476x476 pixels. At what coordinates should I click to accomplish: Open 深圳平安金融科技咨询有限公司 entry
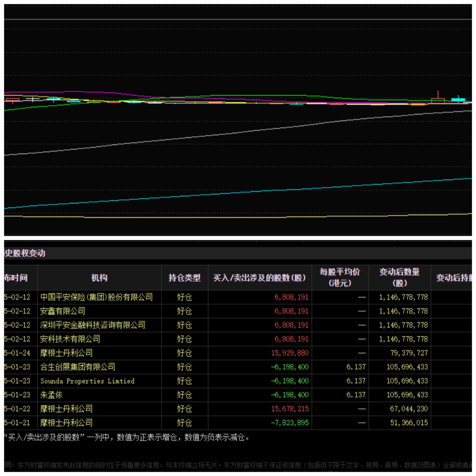(93, 325)
